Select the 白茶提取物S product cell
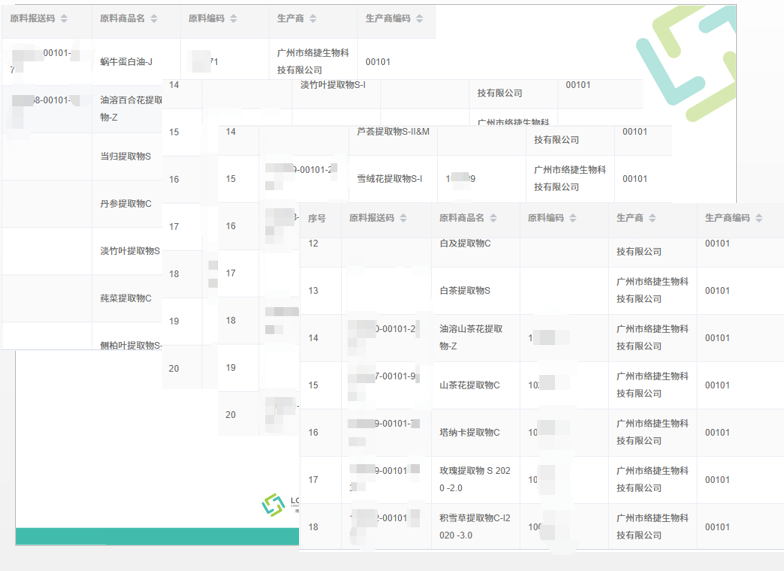 pyautogui.click(x=465, y=290)
